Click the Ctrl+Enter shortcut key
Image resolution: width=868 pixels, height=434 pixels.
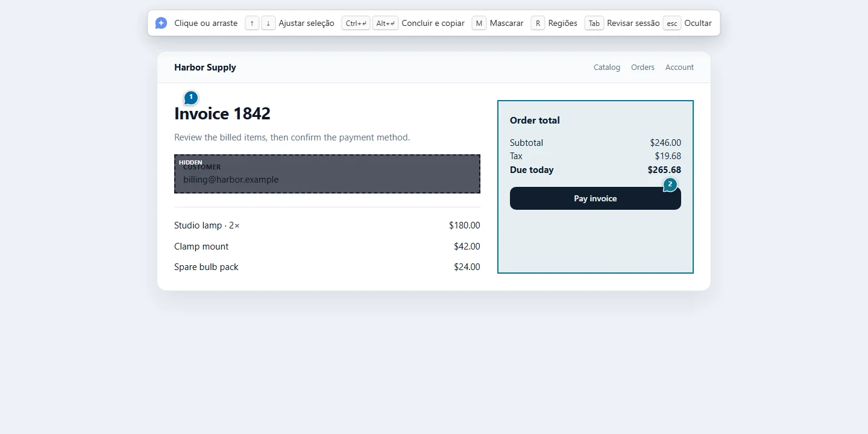(356, 23)
